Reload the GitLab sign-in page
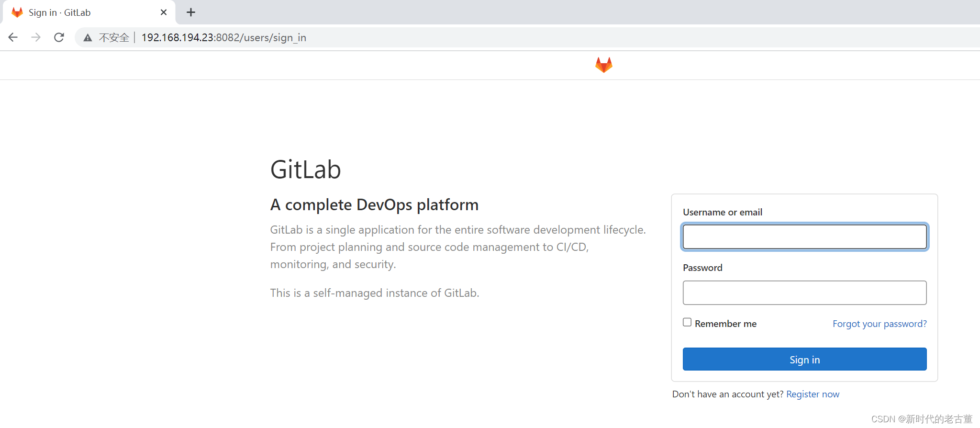This screenshot has width=980, height=428. [x=59, y=37]
